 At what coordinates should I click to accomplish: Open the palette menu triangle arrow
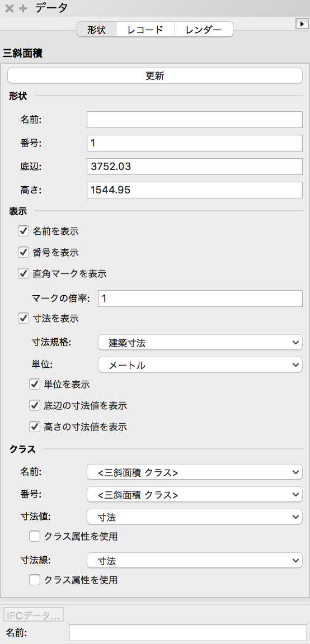302,24
